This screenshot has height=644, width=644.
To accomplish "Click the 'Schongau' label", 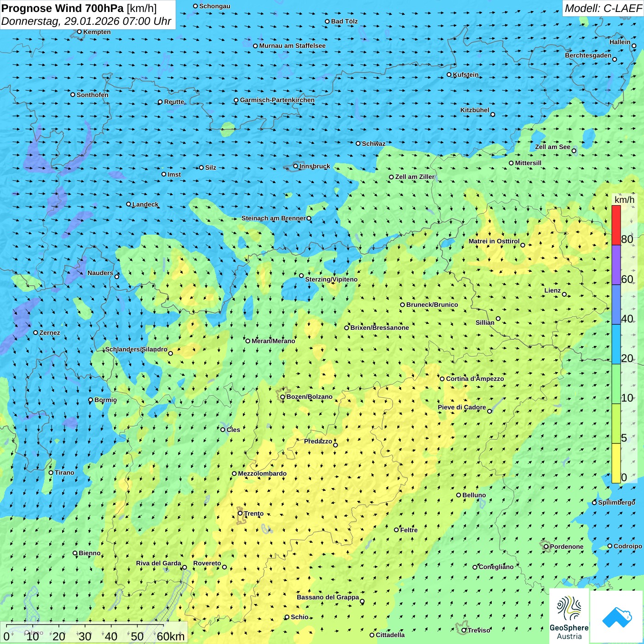I will [214, 6].
